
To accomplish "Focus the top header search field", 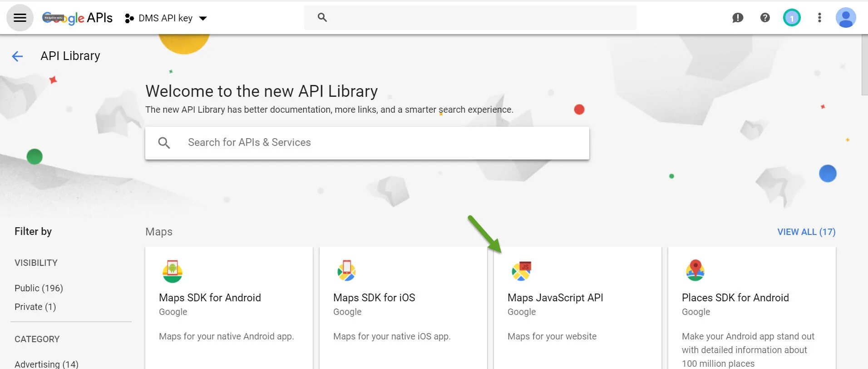I will [470, 18].
